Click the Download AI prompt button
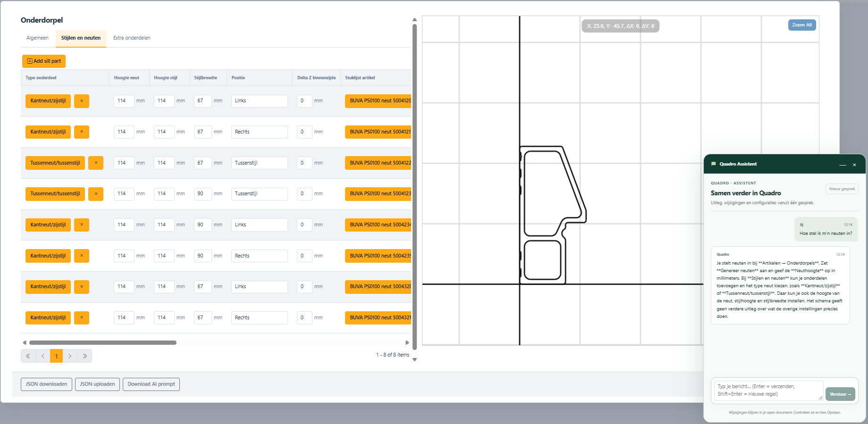 [151, 384]
